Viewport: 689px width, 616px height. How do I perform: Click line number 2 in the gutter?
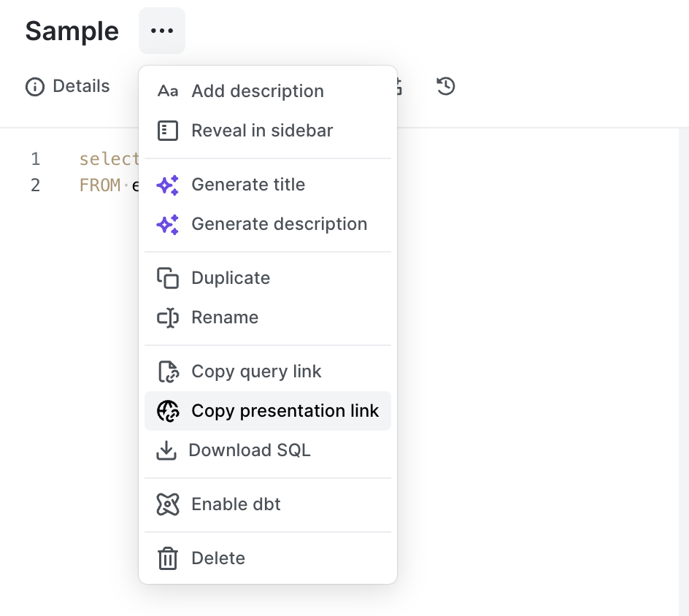(36, 185)
